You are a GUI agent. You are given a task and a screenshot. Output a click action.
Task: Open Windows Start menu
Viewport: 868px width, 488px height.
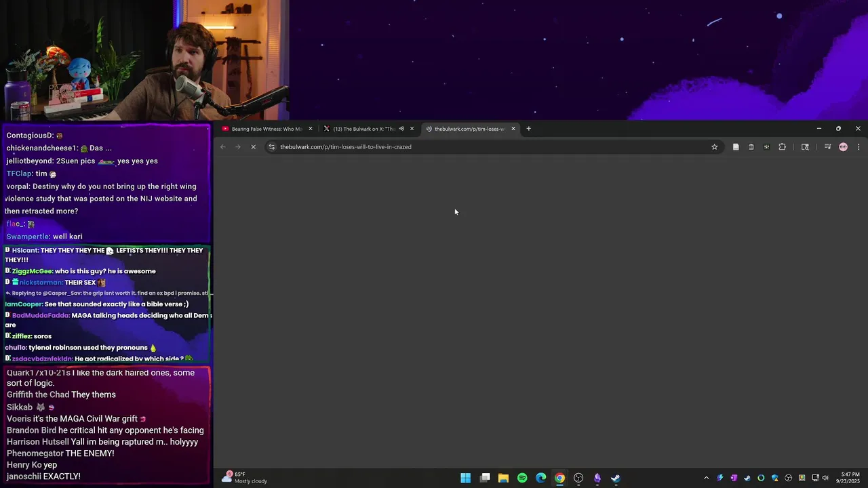tap(466, 478)
